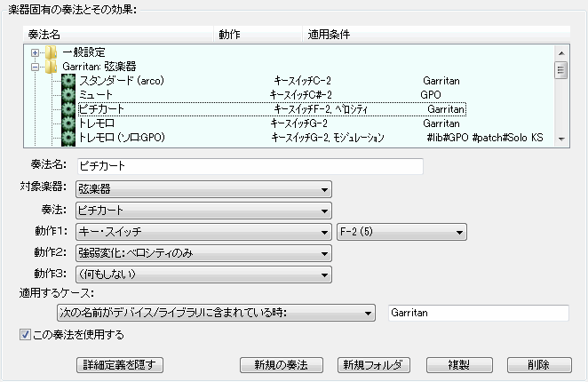Open the F-2 (5) key dropdown
This screenshot has height=382, width=588.
click(x=401, y=232)
